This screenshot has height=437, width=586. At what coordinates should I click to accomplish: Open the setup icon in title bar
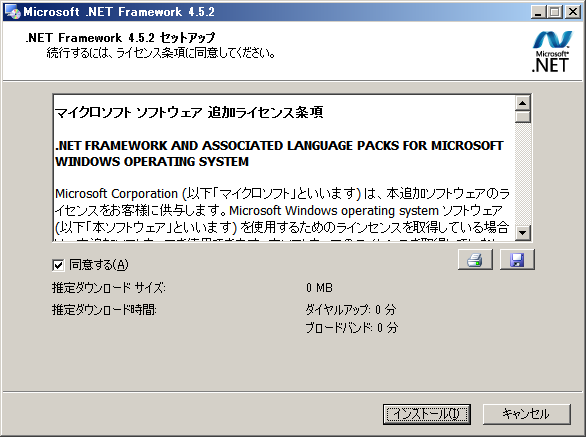tap(12, 12)
